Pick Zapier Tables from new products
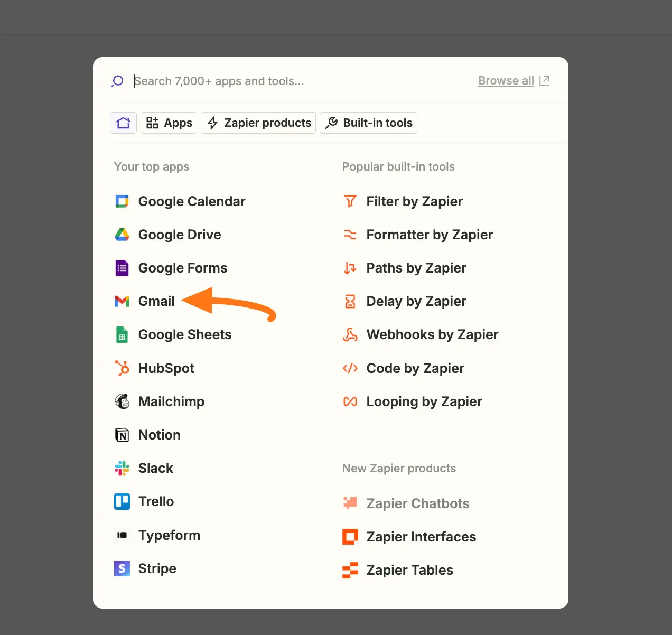Viewport: 672px width, 635px height. point(409,570)
